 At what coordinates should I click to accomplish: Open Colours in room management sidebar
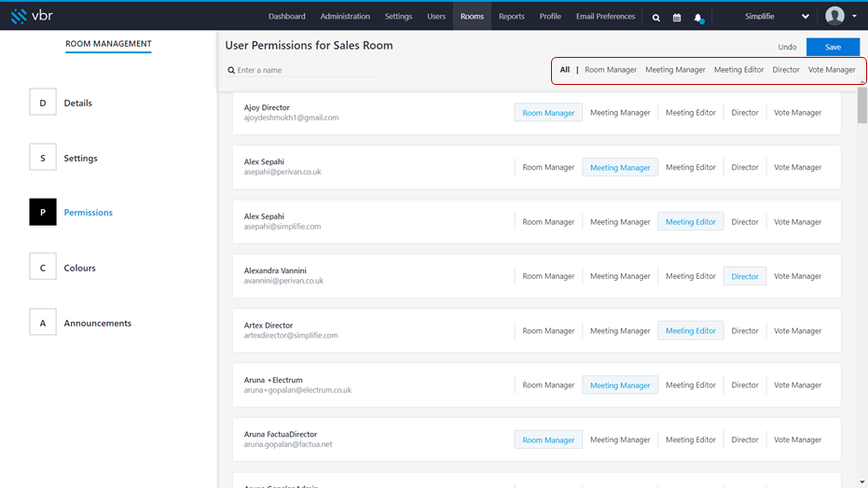click(x=80, y=268)
